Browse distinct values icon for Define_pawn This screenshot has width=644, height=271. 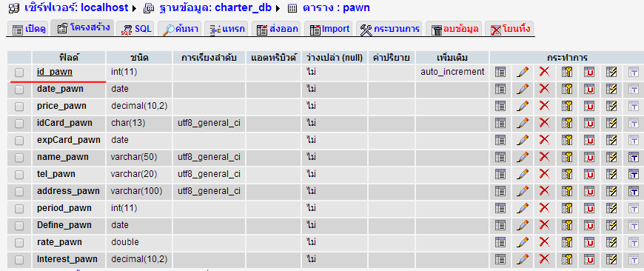coord(500,225)
